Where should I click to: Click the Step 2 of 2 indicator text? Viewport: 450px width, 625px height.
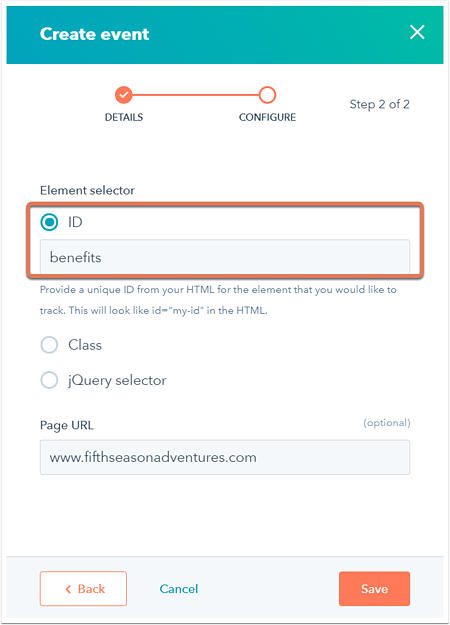(379, 104)
